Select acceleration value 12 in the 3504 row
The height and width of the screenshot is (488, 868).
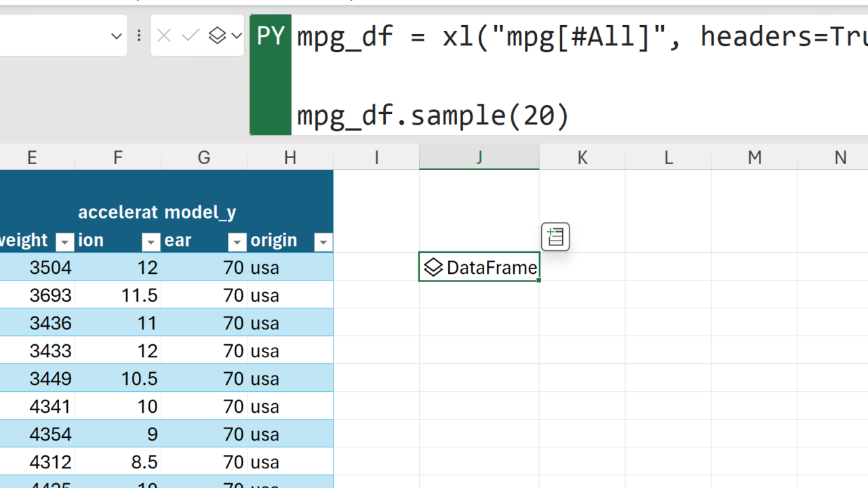pyautogui.click(x=118, y=267)
